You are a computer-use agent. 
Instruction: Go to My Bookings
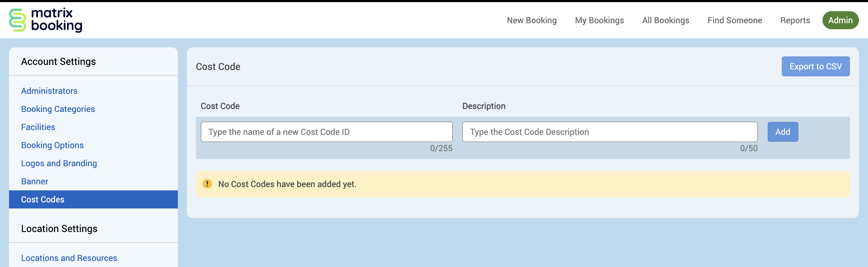click(599, 20)
